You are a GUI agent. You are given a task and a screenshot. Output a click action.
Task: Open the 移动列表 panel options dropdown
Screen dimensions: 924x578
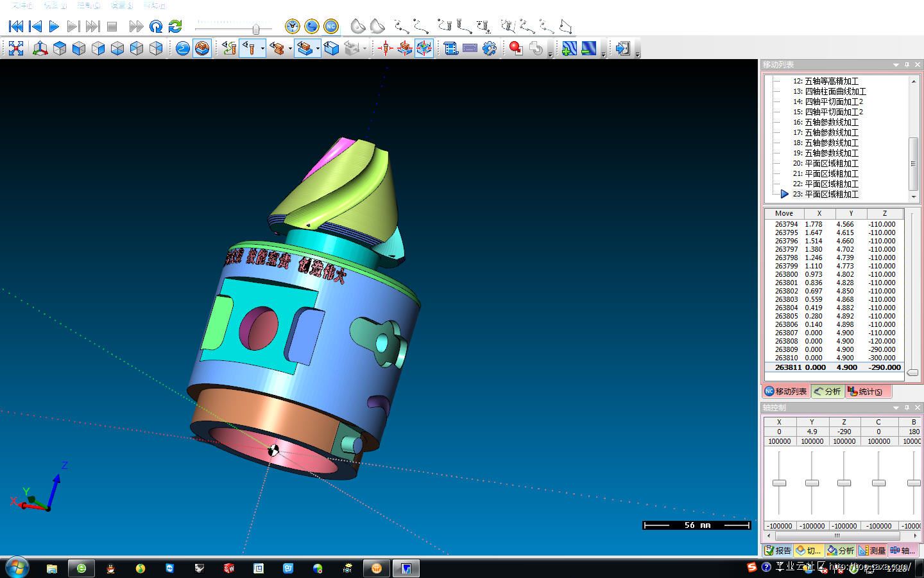[x=896, y=65]
